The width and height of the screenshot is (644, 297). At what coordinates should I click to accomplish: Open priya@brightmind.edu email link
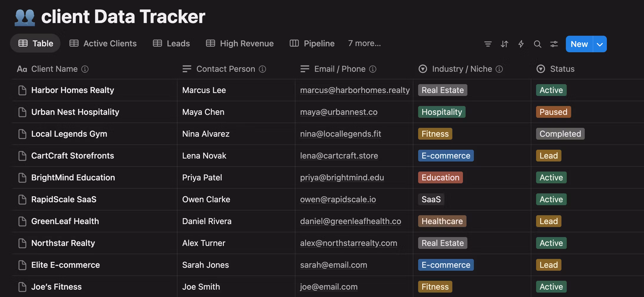coord(342,177)
